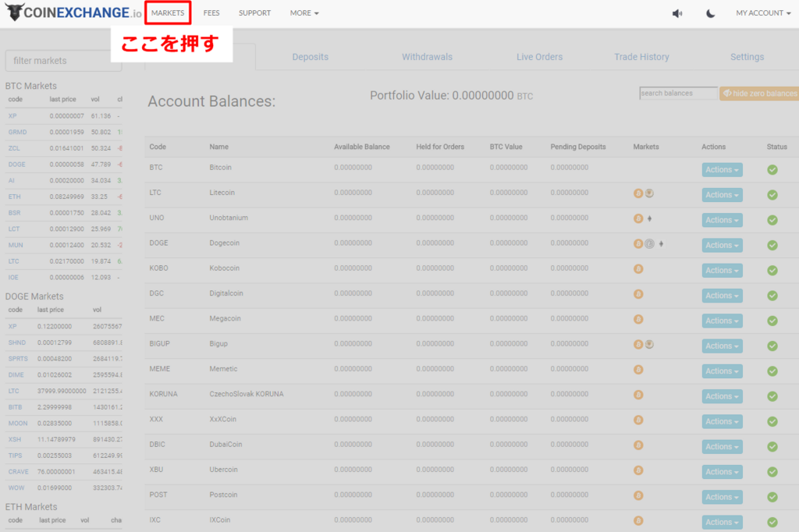The height and width of the screenshot is (532, 799).
Task: Open Actions dropdown for Litecoin row
Action: pos(722,195)
